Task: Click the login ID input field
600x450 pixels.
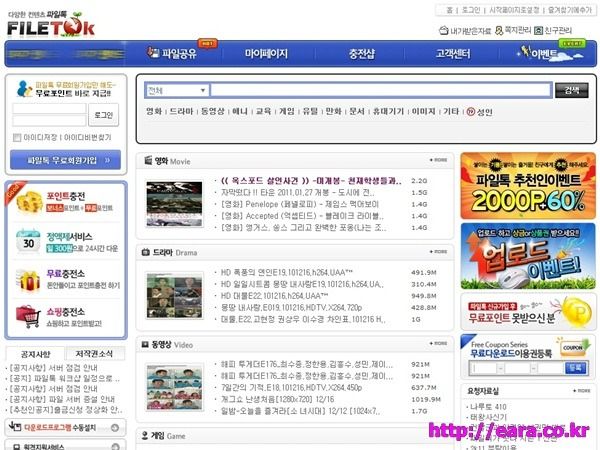Action: click(49, 108)
